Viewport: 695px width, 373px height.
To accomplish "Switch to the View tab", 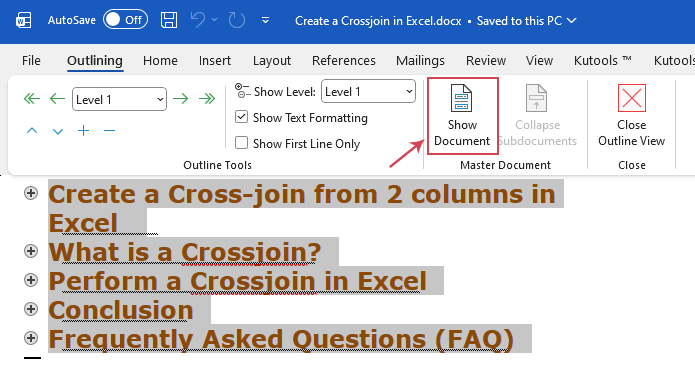I will click(x=539, y=60).
